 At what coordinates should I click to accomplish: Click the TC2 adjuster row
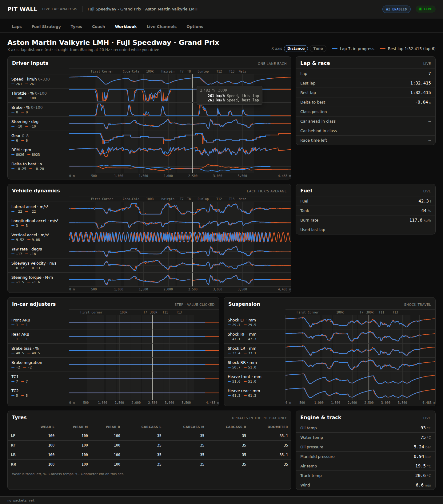[x=113, y=393]
